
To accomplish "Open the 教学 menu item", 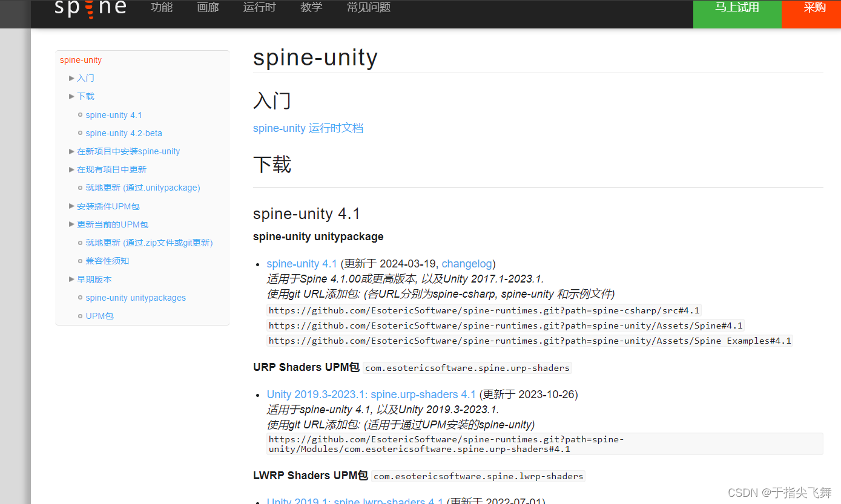I will [x=311, y=7].
